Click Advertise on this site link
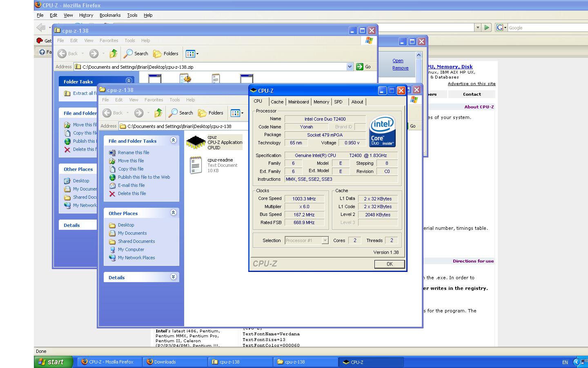This screenshot has height=368, width=588. coord(472,84)
